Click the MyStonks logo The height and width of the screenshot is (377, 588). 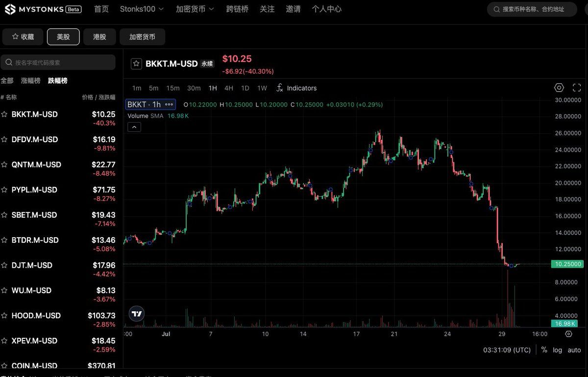[x=44, y=9]
